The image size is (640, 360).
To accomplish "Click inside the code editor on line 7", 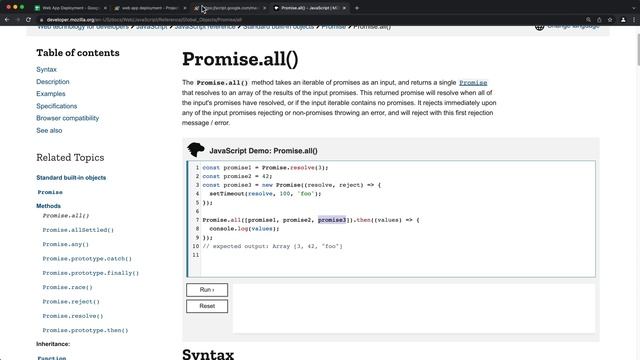I will [310, 220].
